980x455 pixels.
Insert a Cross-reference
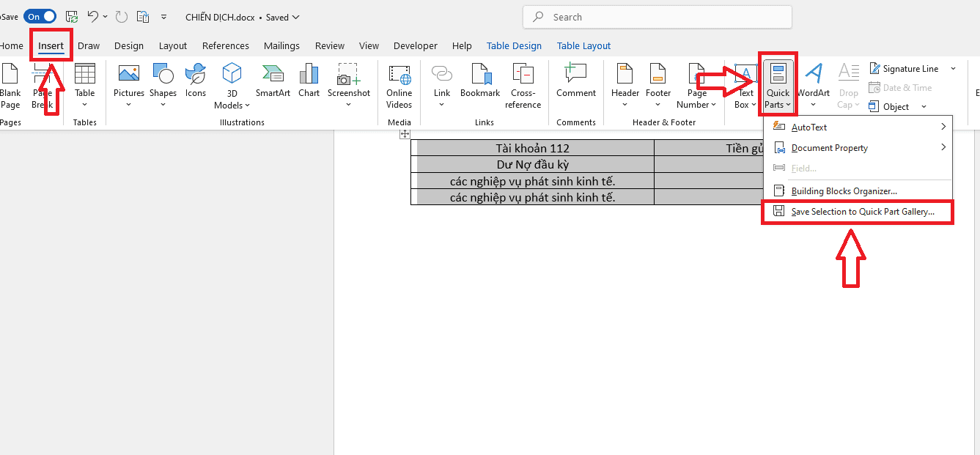[x=523, y=81]
